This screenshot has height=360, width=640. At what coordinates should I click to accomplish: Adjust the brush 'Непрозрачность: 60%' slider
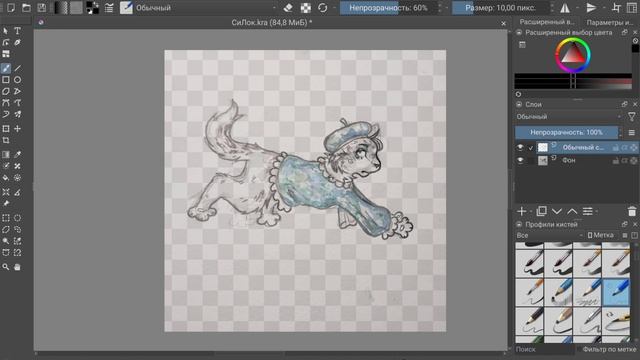[388, 8]
